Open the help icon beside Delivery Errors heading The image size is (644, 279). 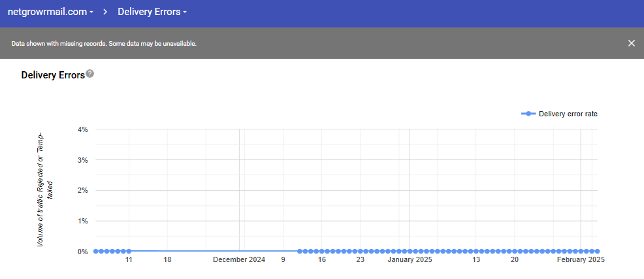[x=90, y=74]
